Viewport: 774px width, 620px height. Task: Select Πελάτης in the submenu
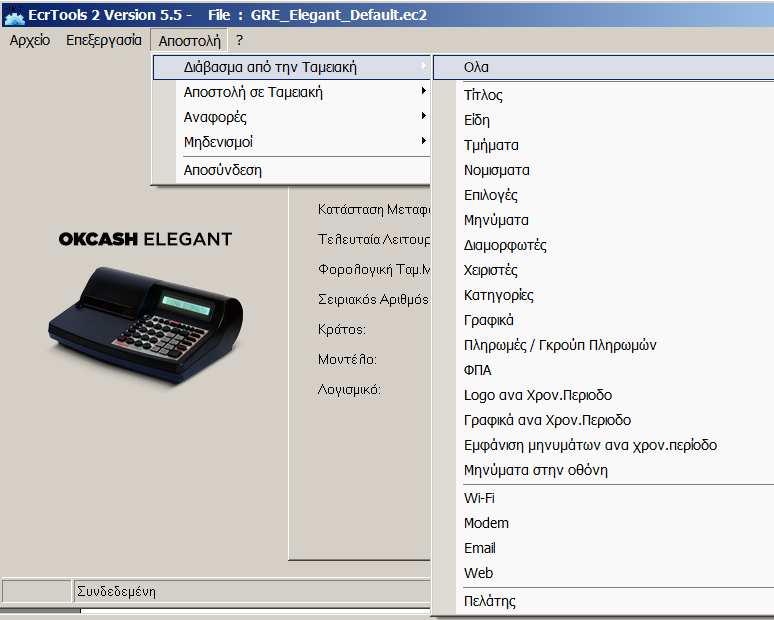click(603, 601)
